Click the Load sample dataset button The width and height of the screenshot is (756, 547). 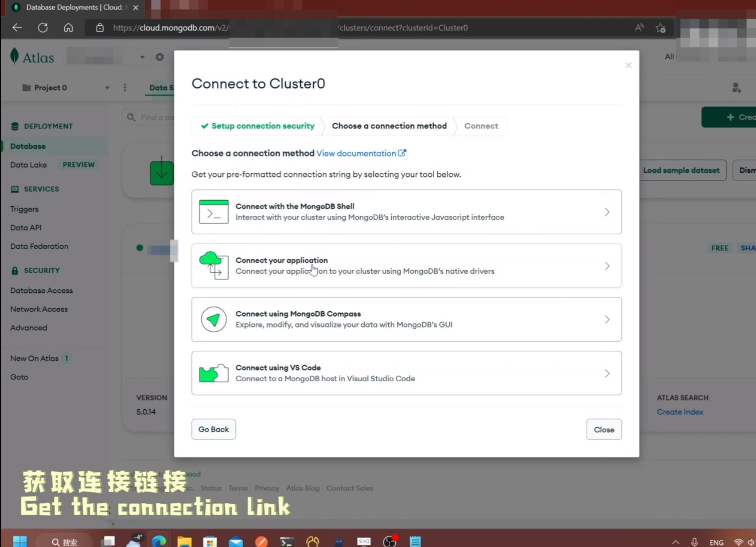point(681,171)
